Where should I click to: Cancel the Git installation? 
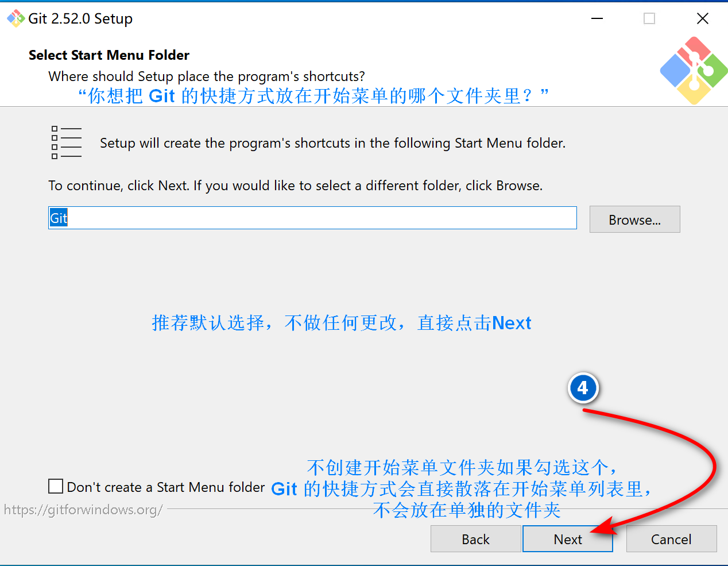[671, 539]
